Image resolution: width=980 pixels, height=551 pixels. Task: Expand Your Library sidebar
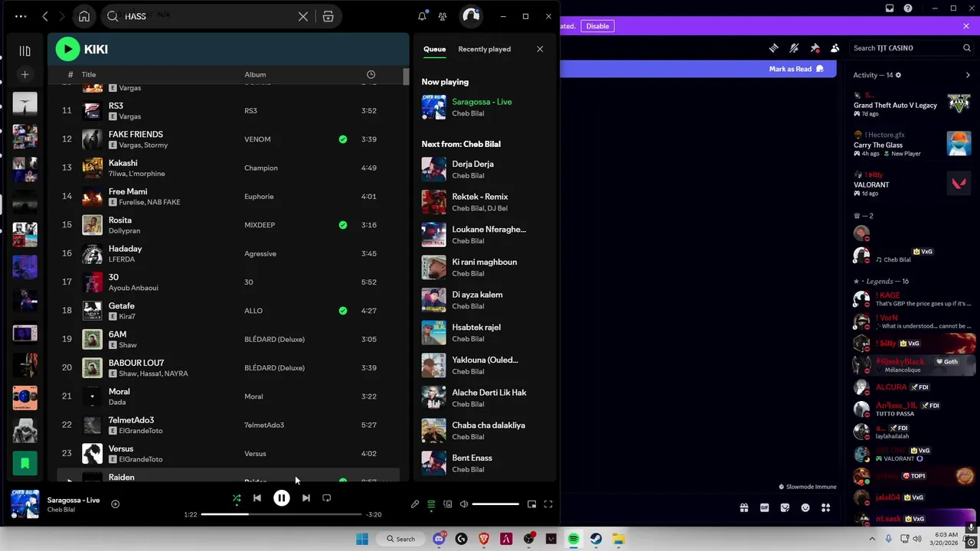pyautogui.click(x=24, y=51)
